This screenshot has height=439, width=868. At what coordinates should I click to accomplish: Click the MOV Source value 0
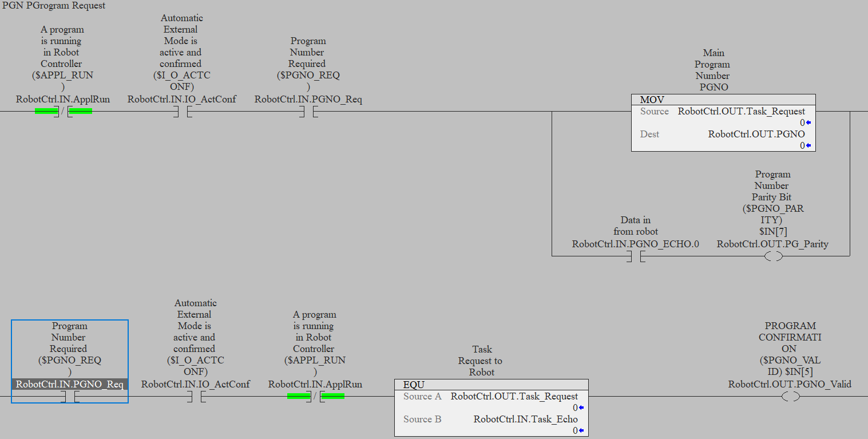click(x=802, y=122)
